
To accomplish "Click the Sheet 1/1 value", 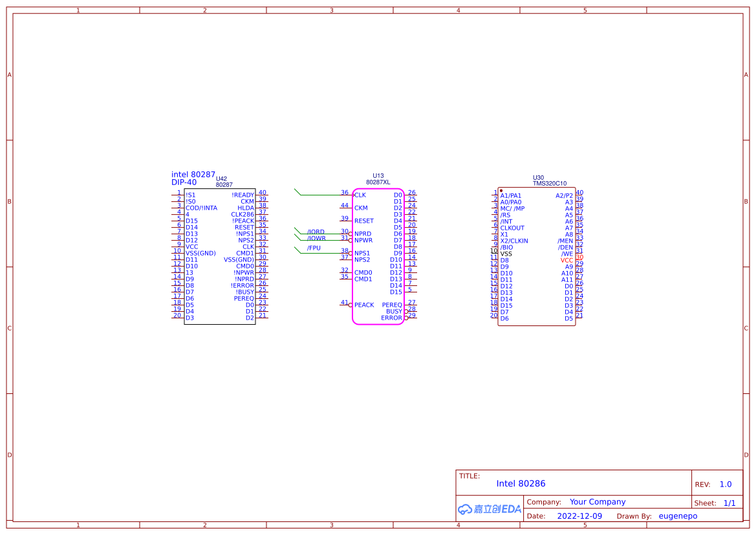I will tap(729, 503).
